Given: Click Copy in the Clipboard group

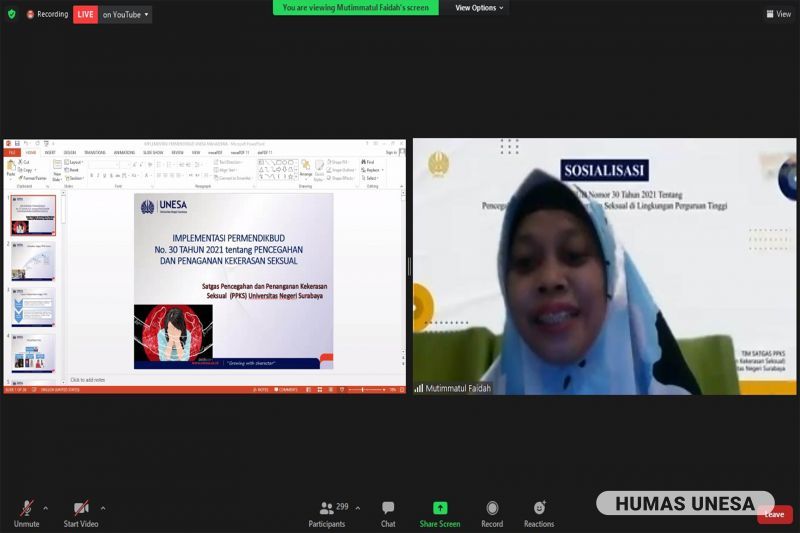Looking at the screenshot, I should point(26,170).
